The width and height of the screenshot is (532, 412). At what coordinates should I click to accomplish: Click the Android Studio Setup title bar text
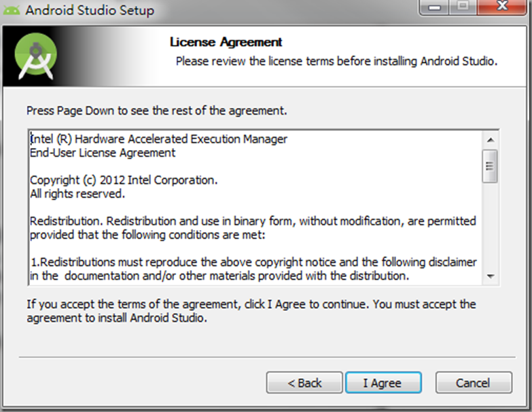pos(90,10)
